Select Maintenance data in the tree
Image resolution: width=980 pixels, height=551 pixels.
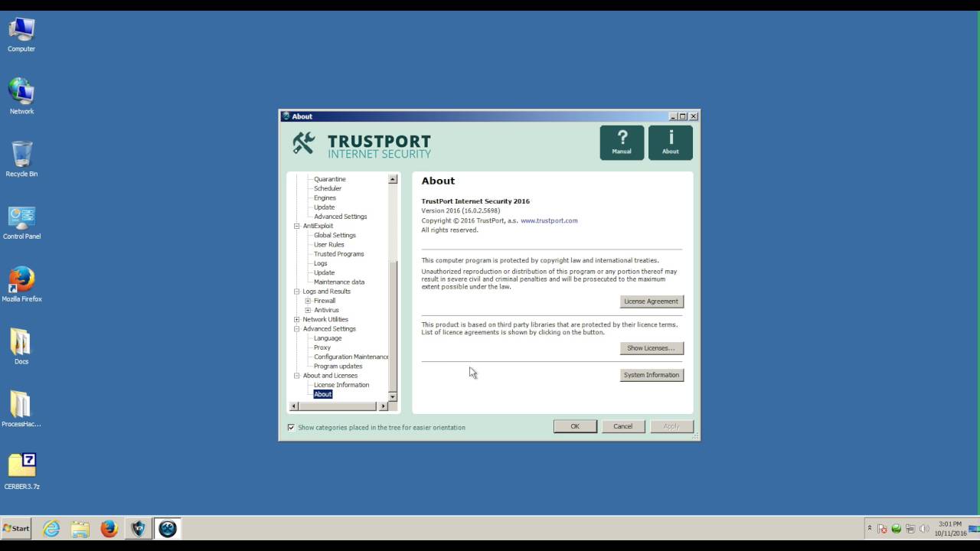point(339,282)
